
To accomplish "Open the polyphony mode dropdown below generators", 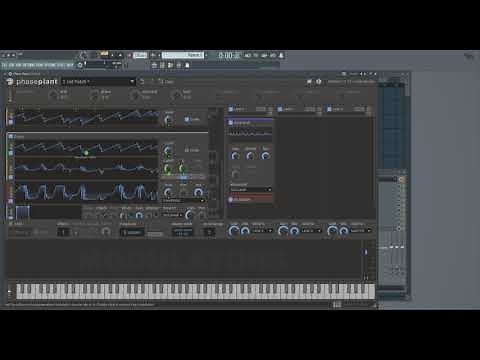I will coord(132,232).
